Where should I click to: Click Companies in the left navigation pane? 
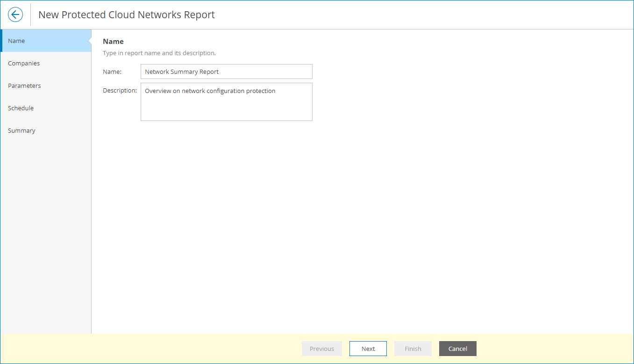point(24,63)
